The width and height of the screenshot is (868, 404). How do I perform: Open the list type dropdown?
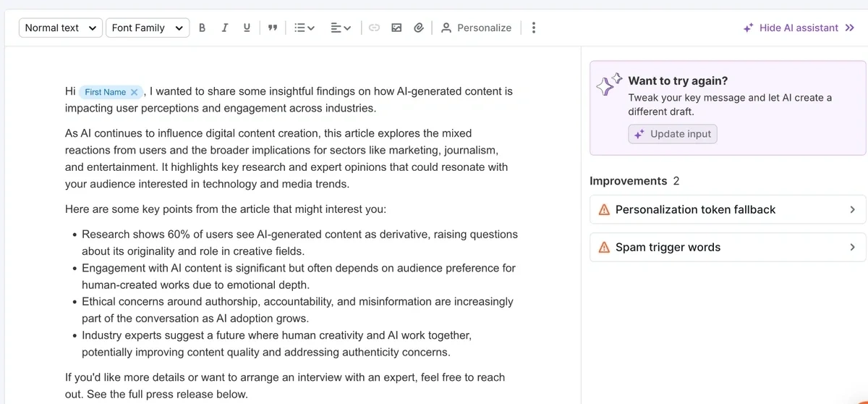[304, 28]
